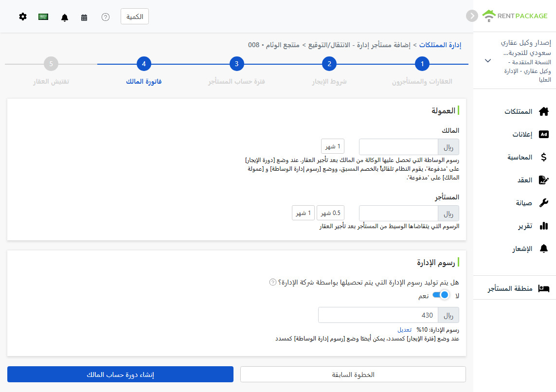
Task: Select تقرير menu label
Action: click(x=525, y=226)
